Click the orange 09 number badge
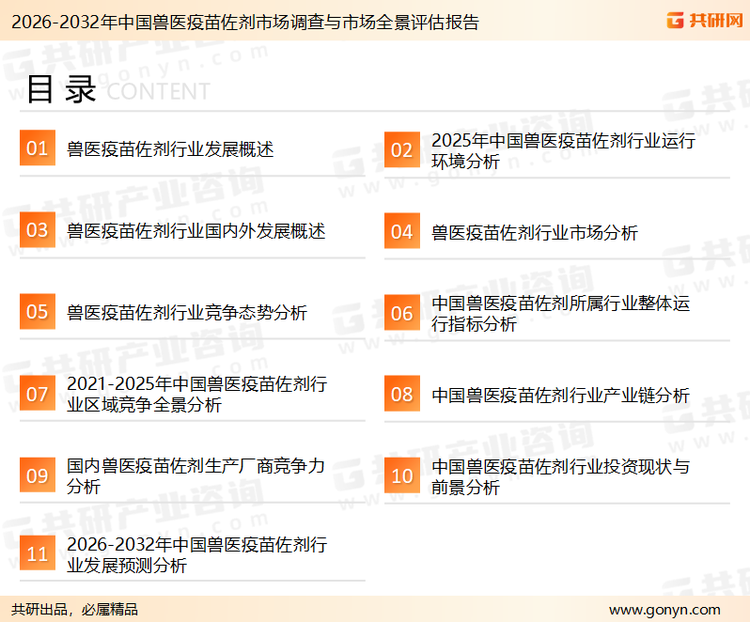 37,475
